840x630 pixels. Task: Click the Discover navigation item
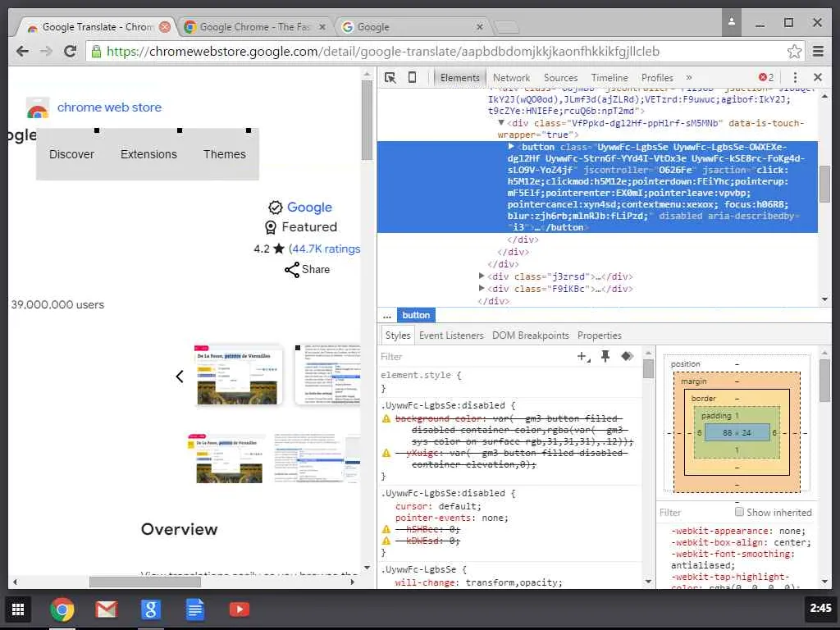72,154
